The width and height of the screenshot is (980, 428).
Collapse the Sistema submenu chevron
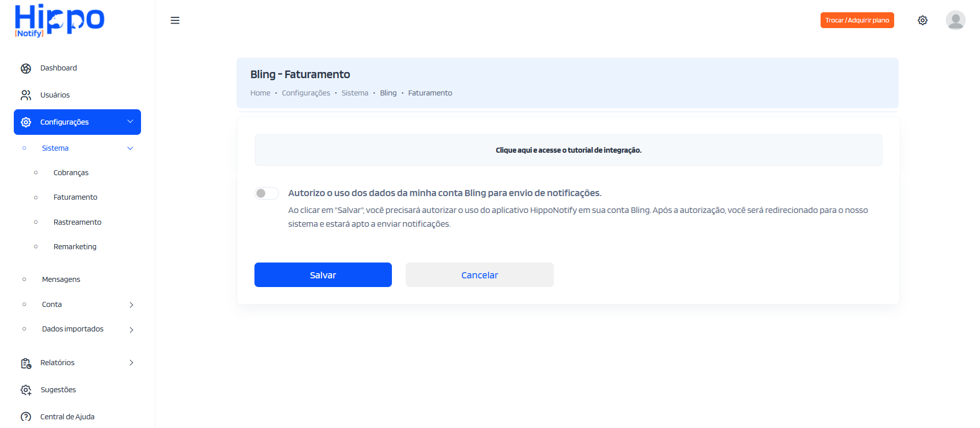point(130,148)
